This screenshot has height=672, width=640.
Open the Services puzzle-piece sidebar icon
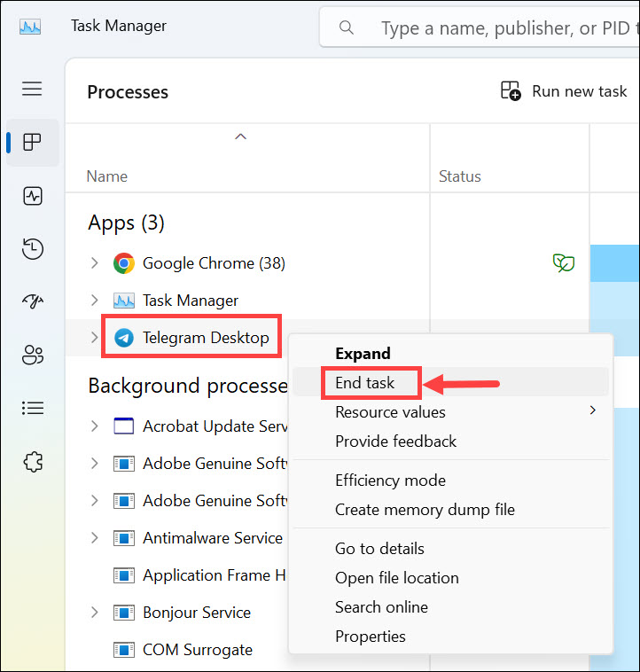tap(33, 462)
